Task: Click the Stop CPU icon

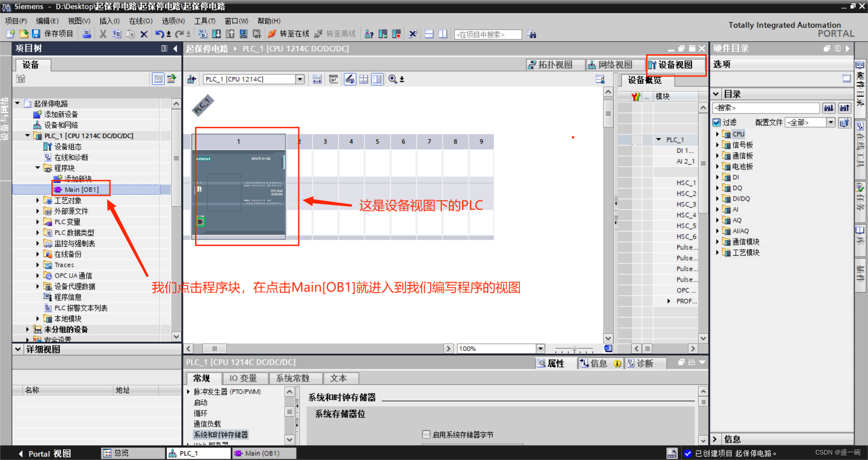Action: (396, 34)
